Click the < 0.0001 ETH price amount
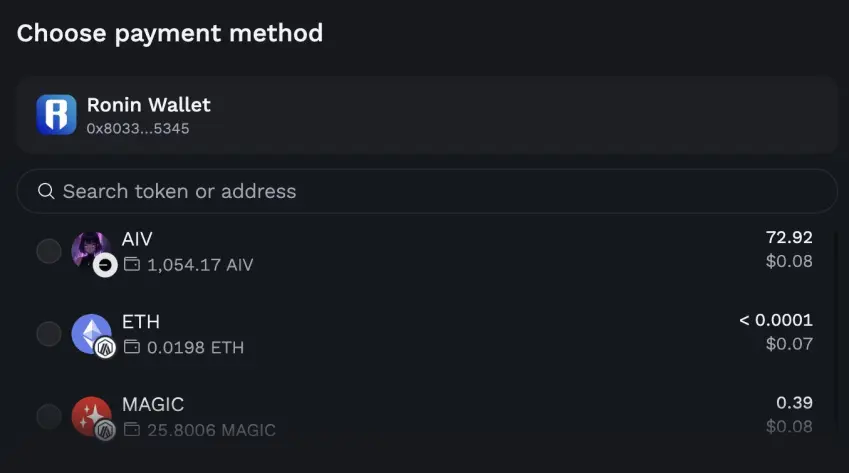The image size is (849, 473). pyautogui.click(x=776, y=320)
